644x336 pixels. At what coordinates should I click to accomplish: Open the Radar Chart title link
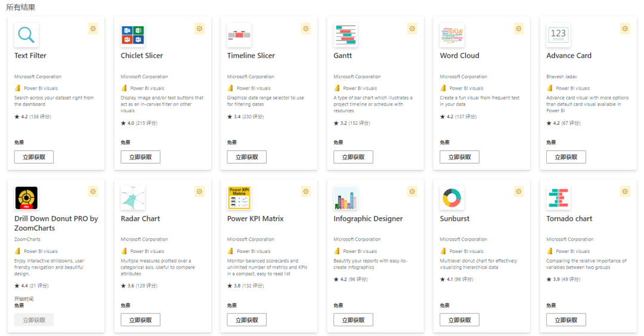(141, 219)
